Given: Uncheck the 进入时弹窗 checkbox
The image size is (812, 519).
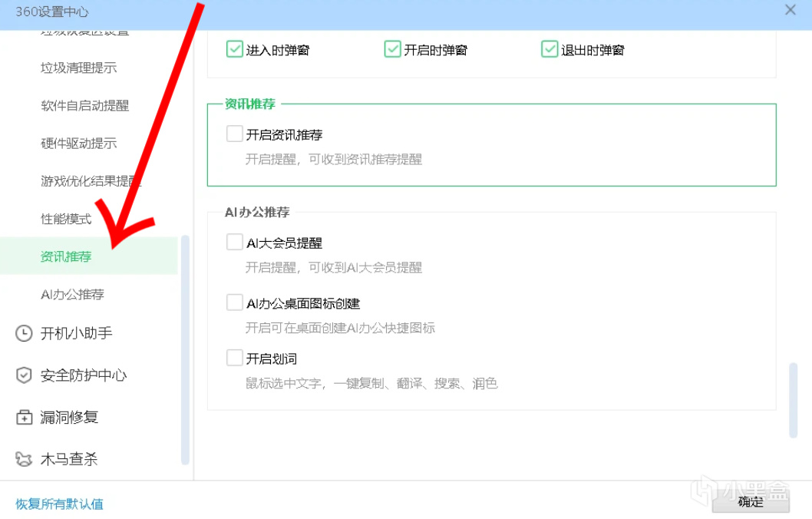Looking at the screenshot, I should pos(235,49).
